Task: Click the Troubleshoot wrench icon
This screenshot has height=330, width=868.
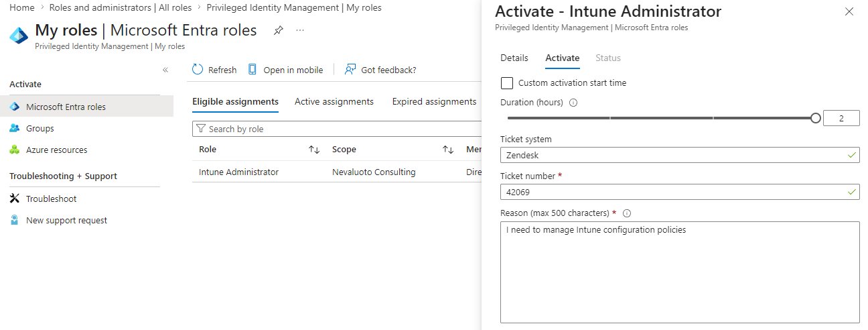Action: [15, 199]
